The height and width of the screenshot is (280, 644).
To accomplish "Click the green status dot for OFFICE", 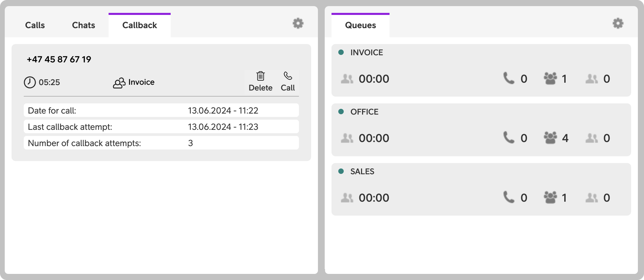I will pos(341,112).
